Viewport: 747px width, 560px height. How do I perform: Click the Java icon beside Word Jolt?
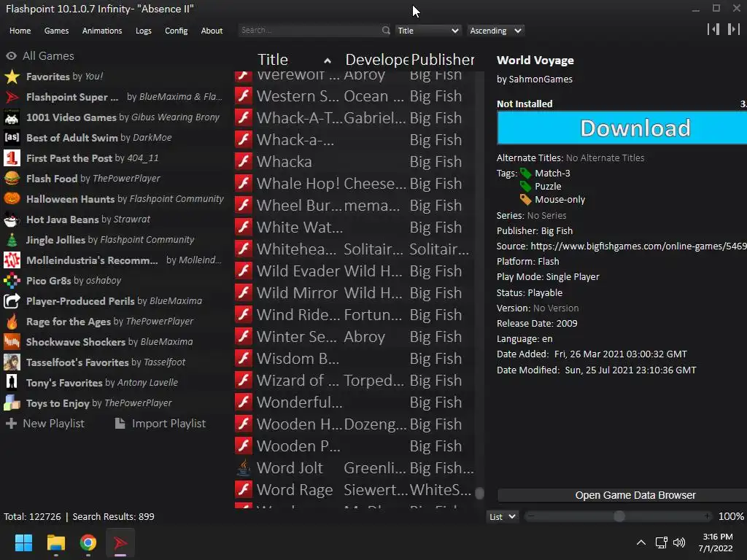[244, 468]
